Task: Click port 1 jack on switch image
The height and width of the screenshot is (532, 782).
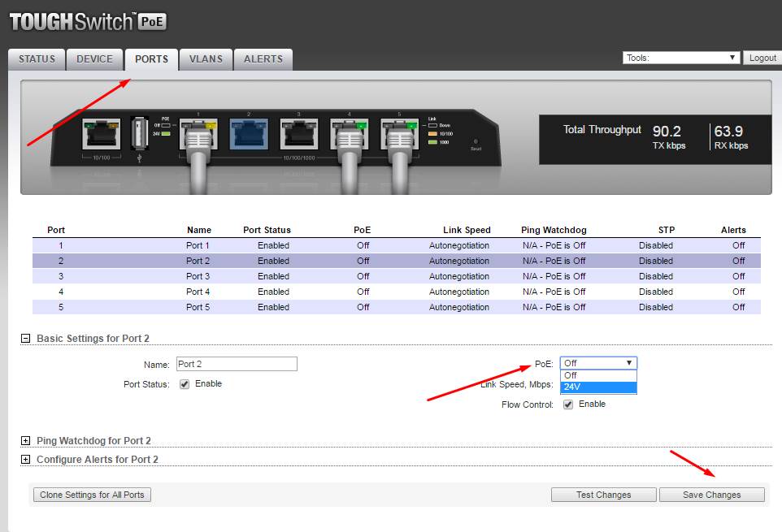Action: coord(198,132)
